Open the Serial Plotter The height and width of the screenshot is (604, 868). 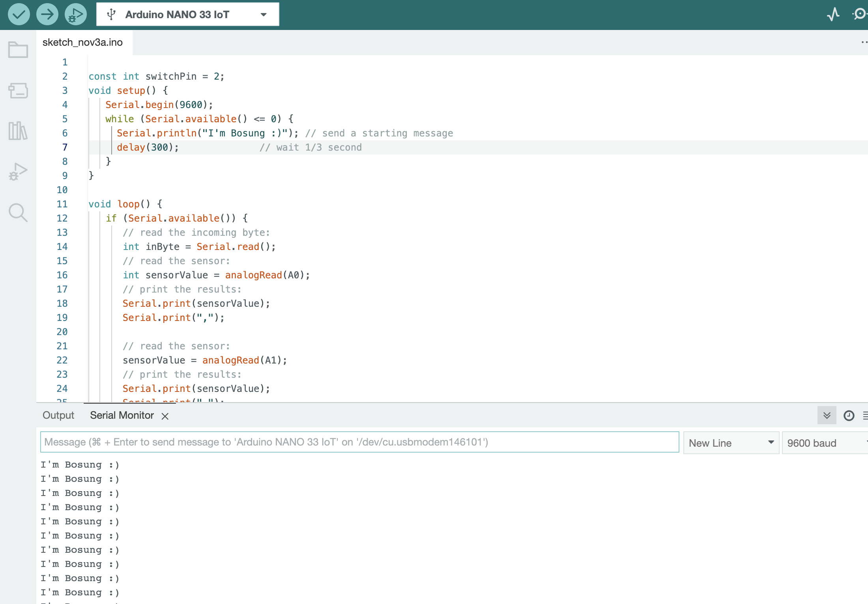click(833, 15)
